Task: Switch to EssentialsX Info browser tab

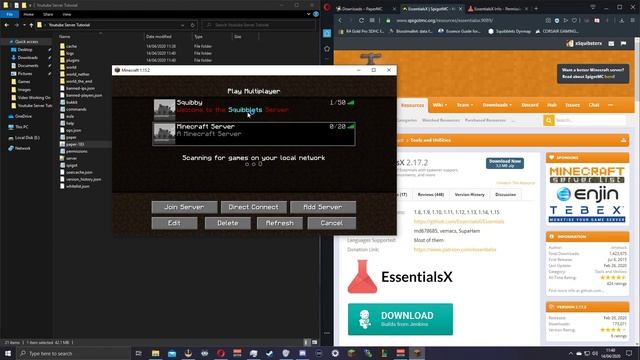Action: tap(496, 9)
